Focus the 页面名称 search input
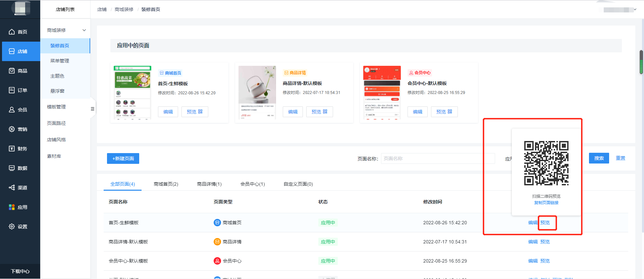 (438, 158)
